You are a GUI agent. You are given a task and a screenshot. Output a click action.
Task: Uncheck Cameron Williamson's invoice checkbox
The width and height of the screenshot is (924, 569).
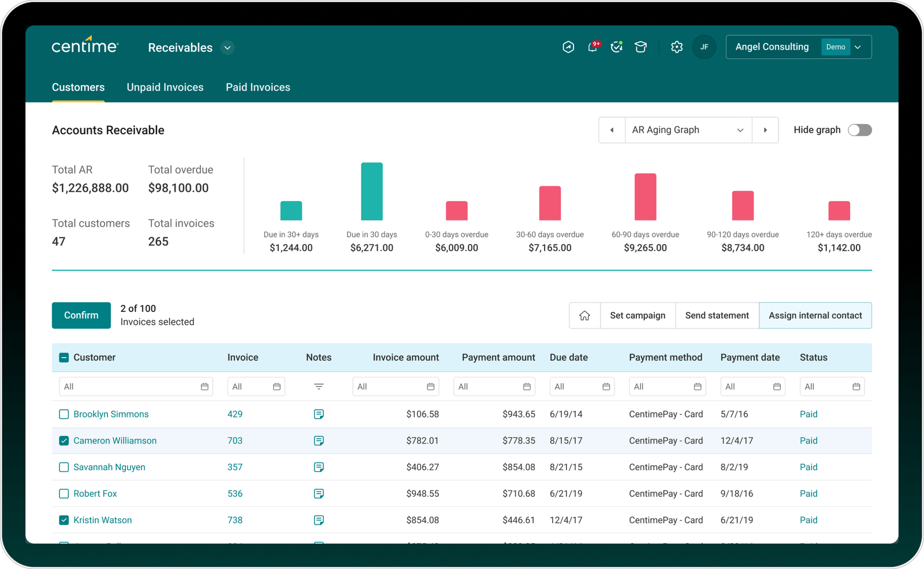[64, 440]
